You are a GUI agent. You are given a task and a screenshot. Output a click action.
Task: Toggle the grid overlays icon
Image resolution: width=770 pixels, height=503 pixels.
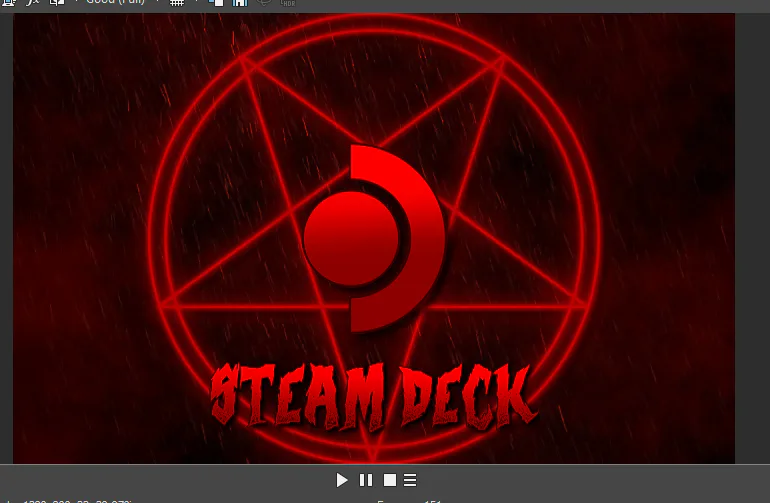pos(177,3)
